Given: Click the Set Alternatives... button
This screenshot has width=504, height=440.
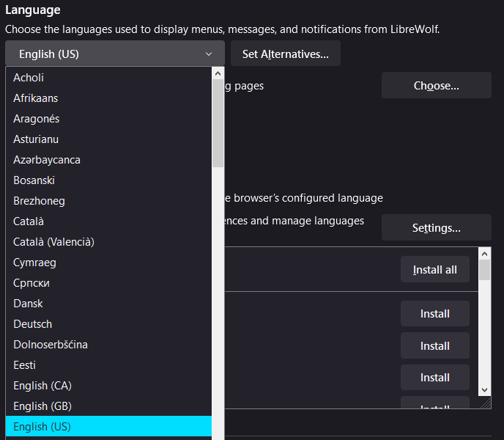Looking at the screenshot, I should click(x=285, y=54).
